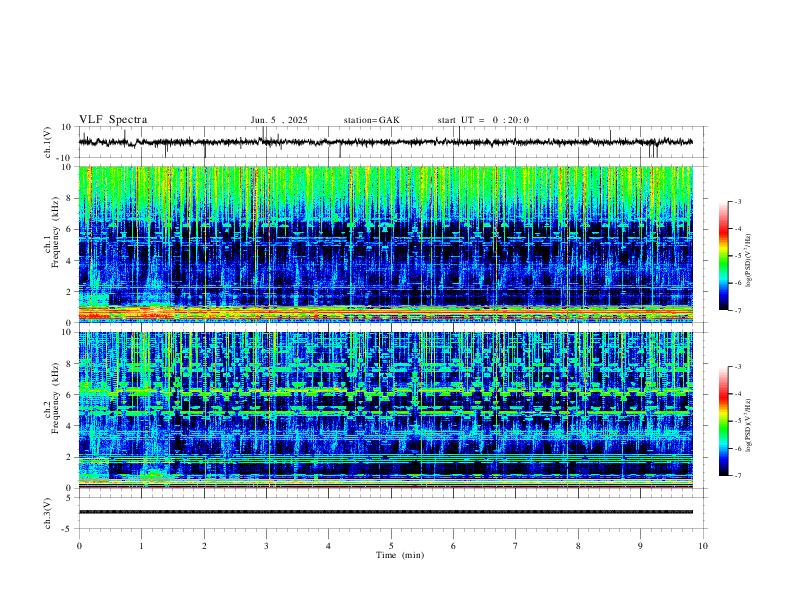Click the "2" kHz tick on ch.2 spectrogram
Viewport: 792px width, 612px height.
70,457
